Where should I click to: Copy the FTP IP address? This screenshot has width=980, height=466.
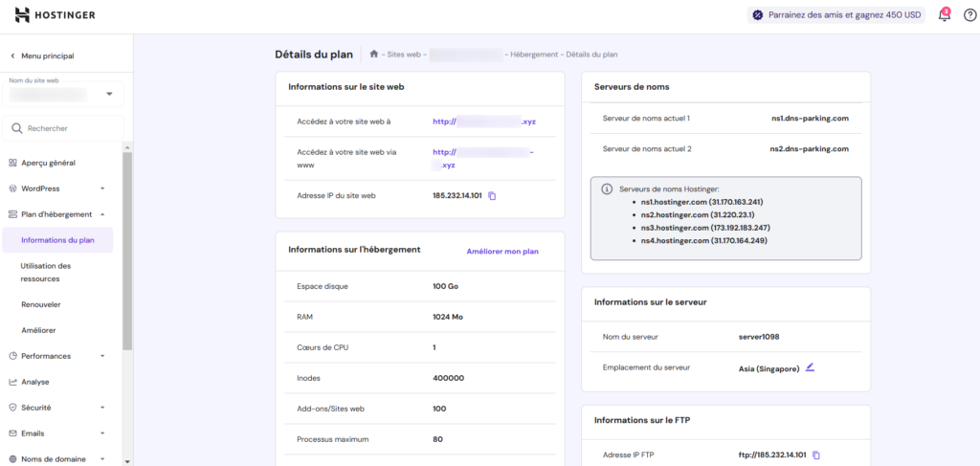816,455
